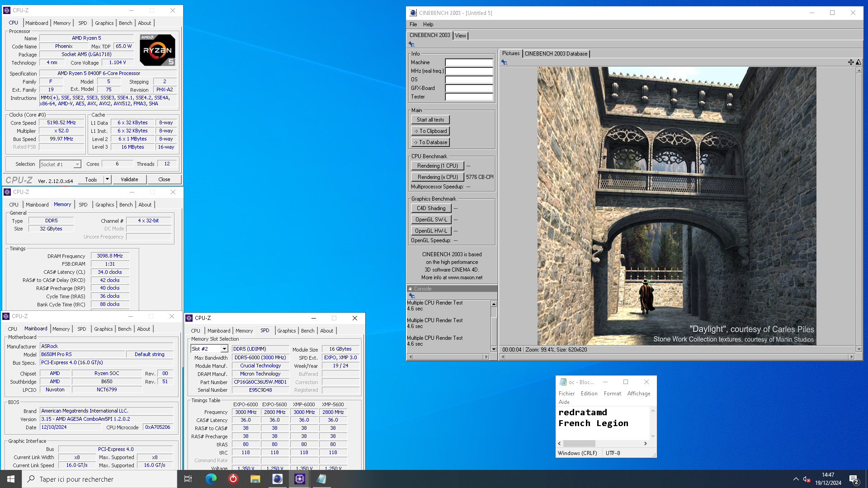This screenshot has height=488, width=868.
Task: Click the CPU-Z title icon of the SPD window
Action: [x=189, y=318]
